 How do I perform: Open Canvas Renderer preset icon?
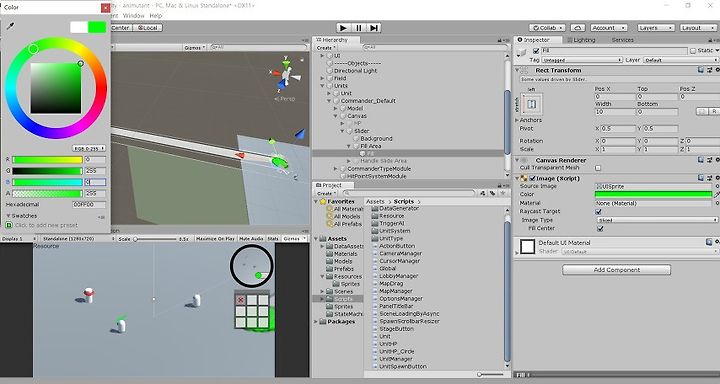pos(709,160)
